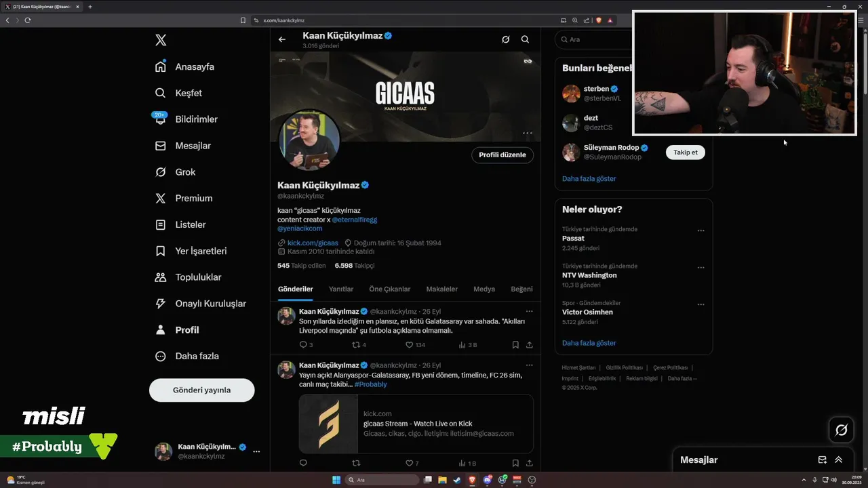Open Listeler in sidebar
868x488 pixels.
tap(180, 224)
